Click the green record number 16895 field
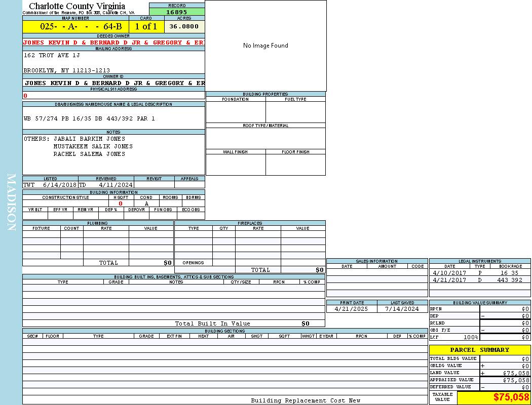This screenshot has width=532, height=405. pos(177,12)
